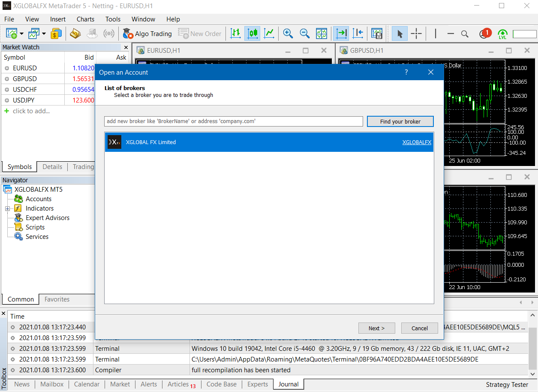Click the Market Watch coins icon
538x392 pixels.
tap(56, 33)
